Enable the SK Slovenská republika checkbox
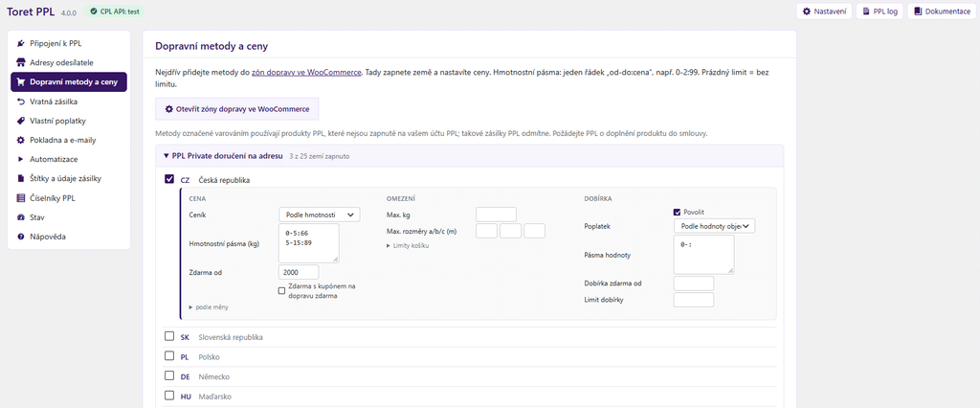Viewport: 980px width, 408px height. (x=169, y=337)
